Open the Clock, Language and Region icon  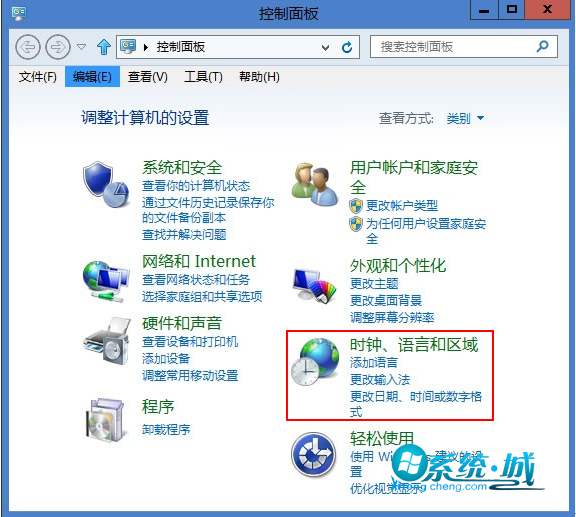[316, 362]
